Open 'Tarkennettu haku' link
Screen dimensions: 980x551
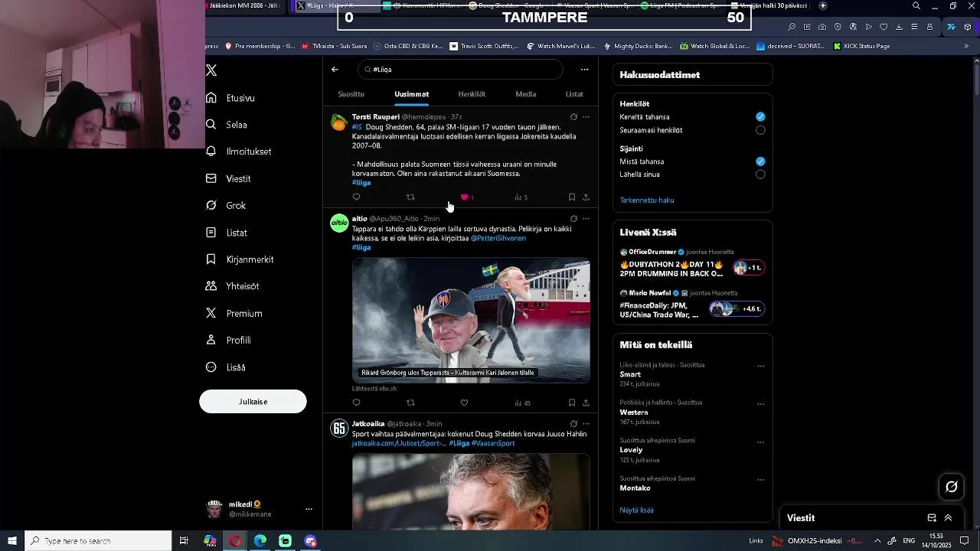647,201
